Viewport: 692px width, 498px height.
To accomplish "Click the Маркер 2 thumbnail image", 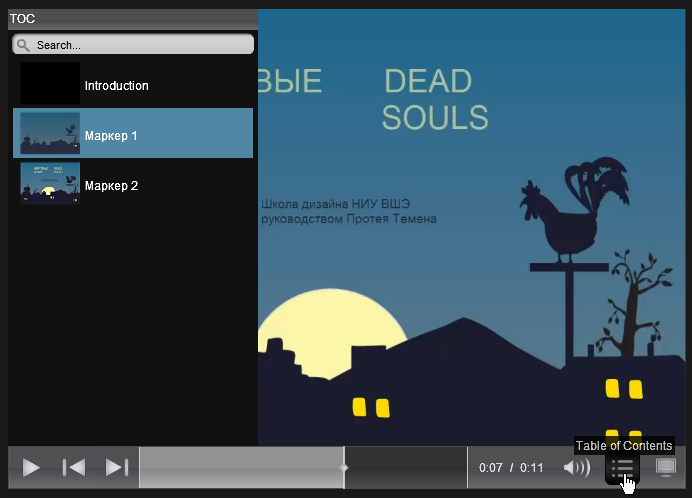I will tap(50, 183).
